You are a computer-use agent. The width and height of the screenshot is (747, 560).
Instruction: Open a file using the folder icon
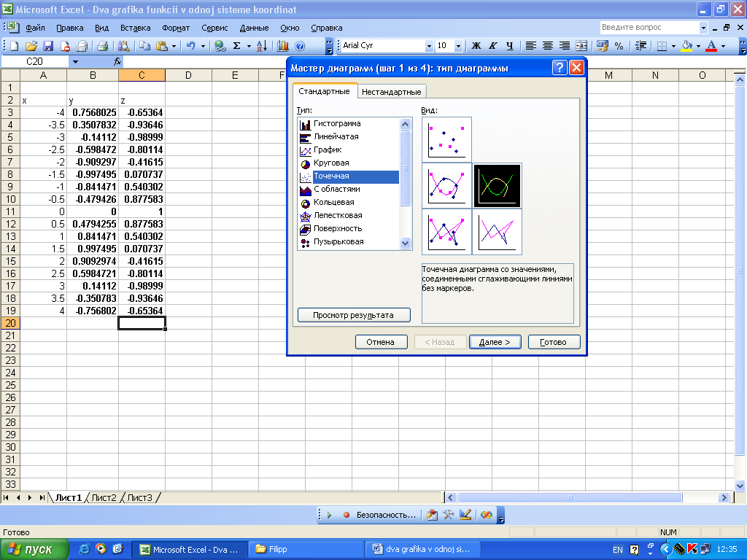coord(31,46)
